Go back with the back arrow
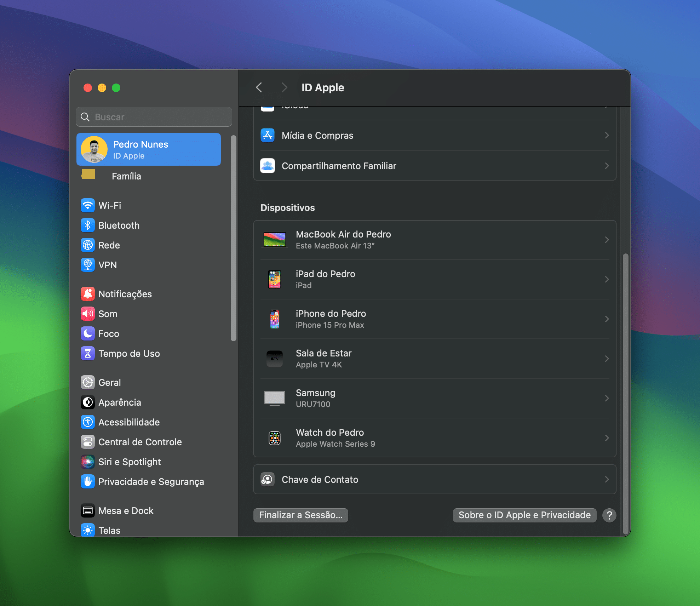This screenshot has height=606, width=700. (x=259, y=87)
